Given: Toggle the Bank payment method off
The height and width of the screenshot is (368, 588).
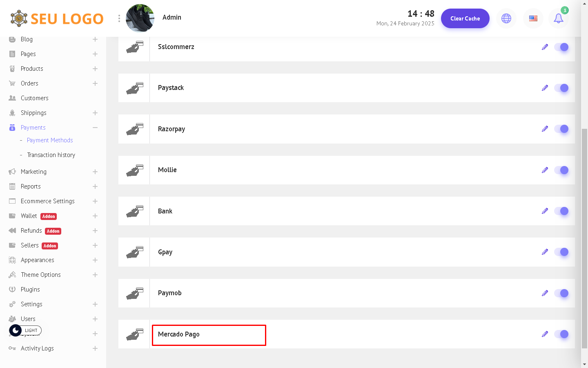Looking at the screenshot, I should coord(561,211).
